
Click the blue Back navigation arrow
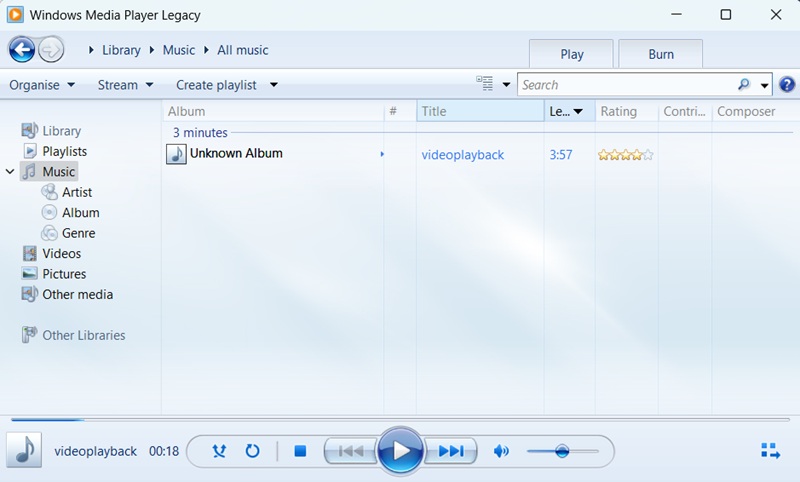[21, 50]
